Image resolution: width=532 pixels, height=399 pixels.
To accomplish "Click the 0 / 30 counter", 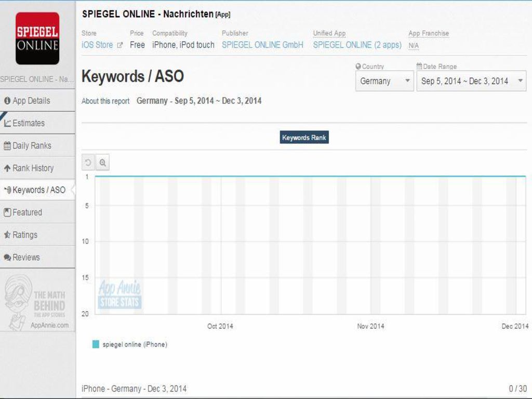I will point(518,389).
